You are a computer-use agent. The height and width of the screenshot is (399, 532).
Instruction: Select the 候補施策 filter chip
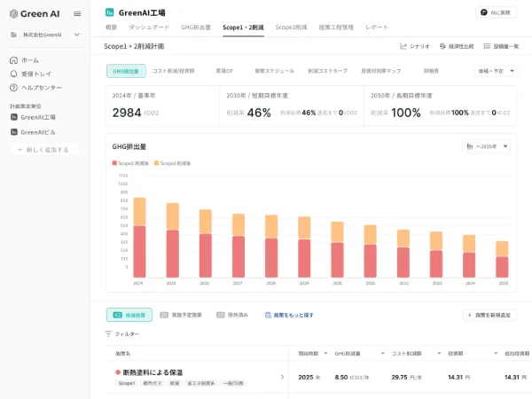pyautogui.click(x=129, y=315)
